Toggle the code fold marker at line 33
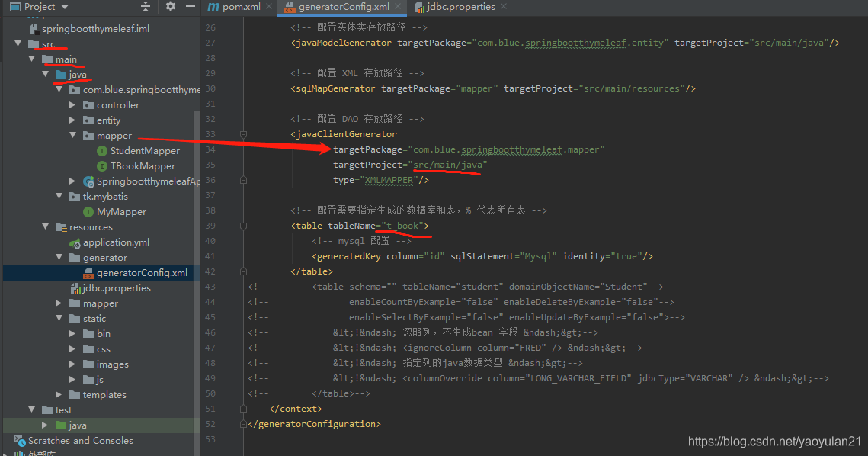Screen dimensions: 868x456 point(244,133)
